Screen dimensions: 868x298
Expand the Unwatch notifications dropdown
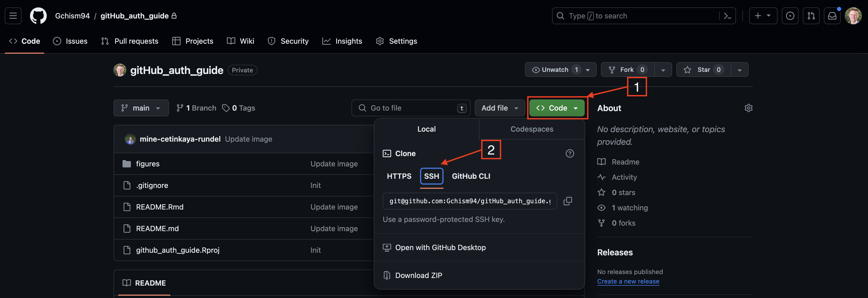coord(560,69)
